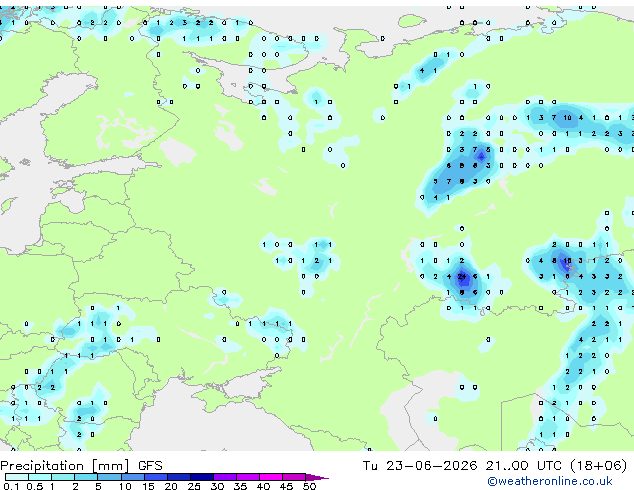The image size is (634, 490).
Task: Click the 5–10 mm legend swatch
Action: (109, 477)
